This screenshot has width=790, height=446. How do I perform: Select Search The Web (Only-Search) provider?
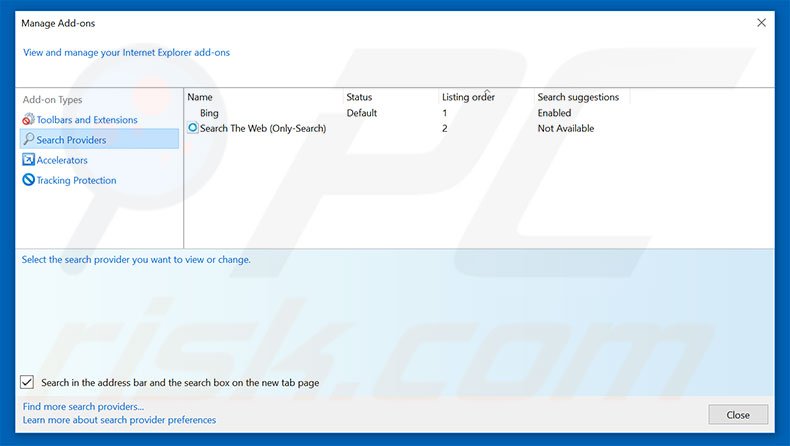click(x=263, y=129)
